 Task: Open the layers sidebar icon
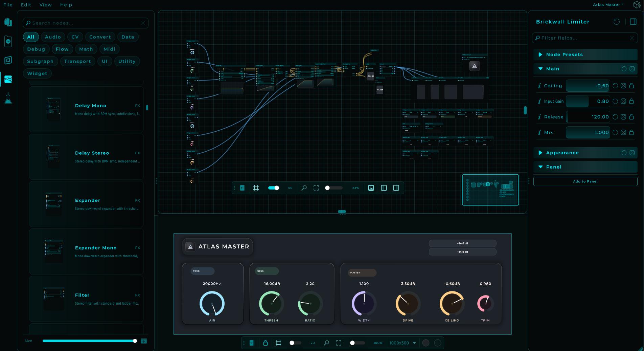[8, 60]
